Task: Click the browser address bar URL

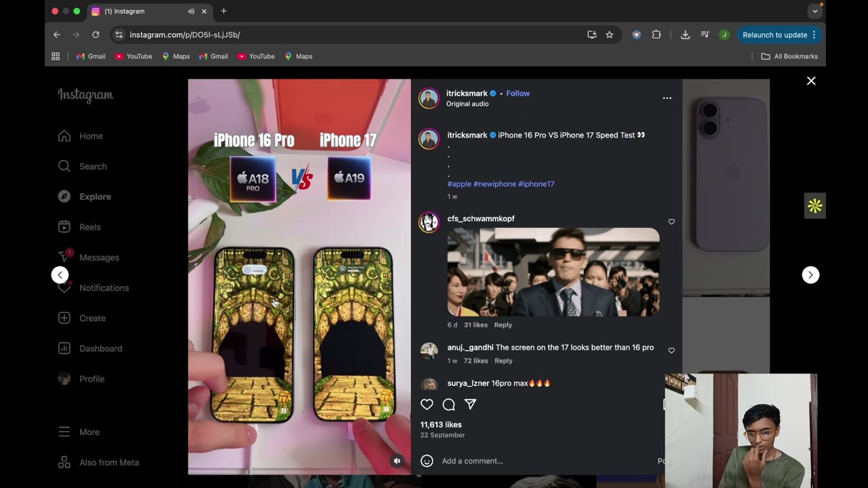Action: pos(184,35)
